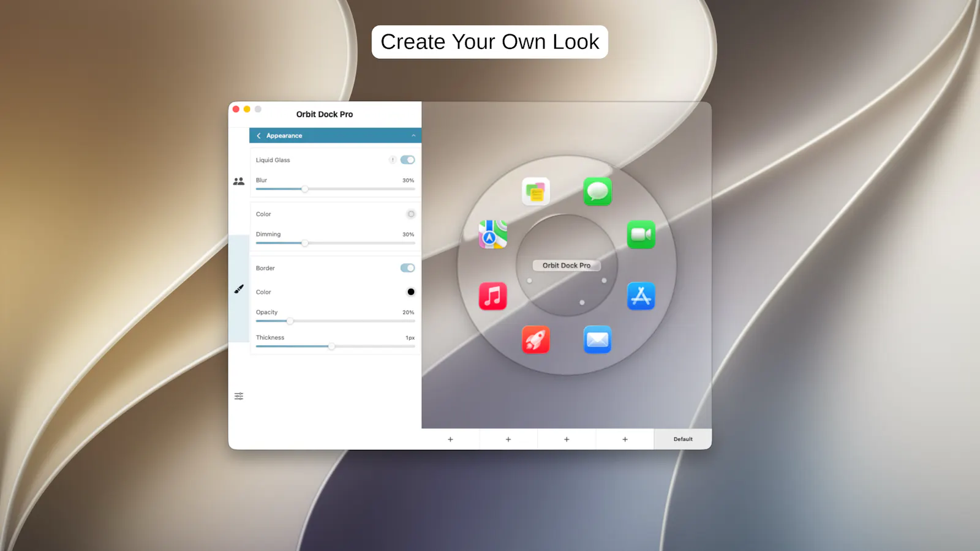
Task: Click the left page dot in dock center
Action: tap(530, 281)
